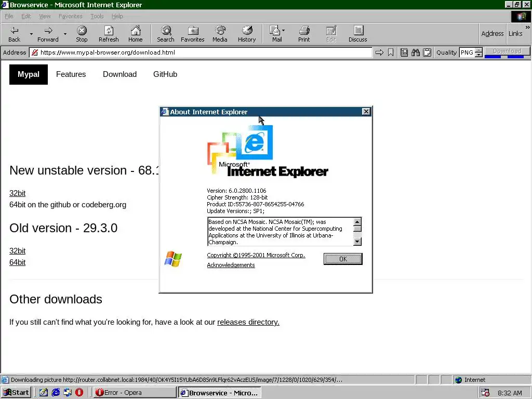Click the bookmark ribbon icon in Browservice bar
This screenshot has width=532, height=399.
click(391, 52)
